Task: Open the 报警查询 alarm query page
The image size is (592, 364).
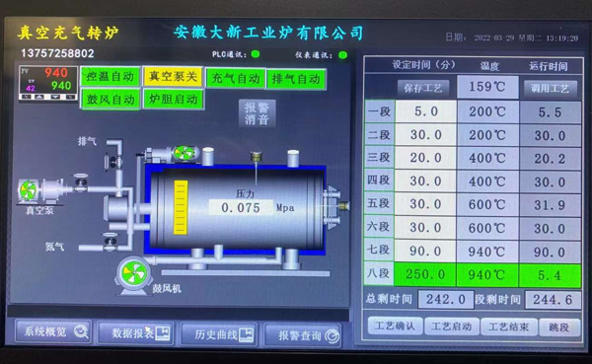Action: click(x=303, y=335)
